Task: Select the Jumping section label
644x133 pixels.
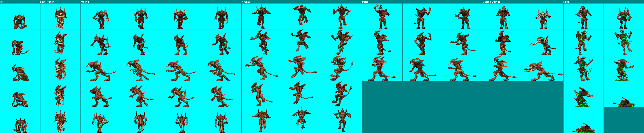Action: click(x=246, y=2)
